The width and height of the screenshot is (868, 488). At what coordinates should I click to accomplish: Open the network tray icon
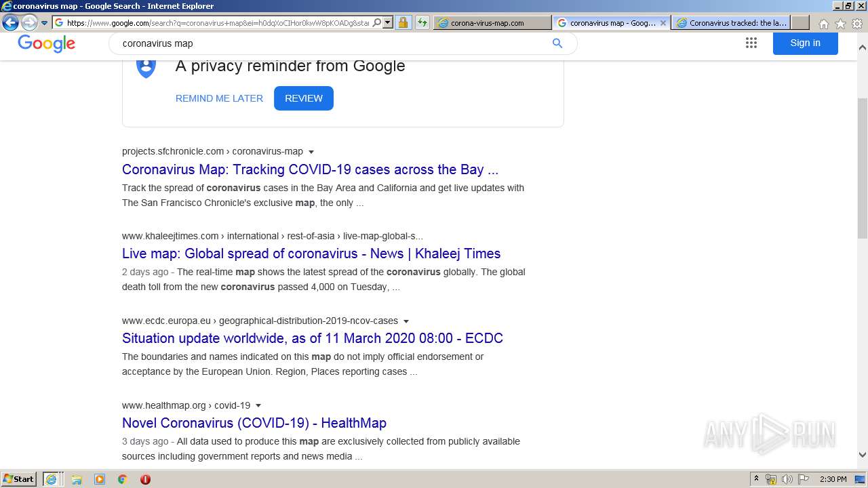coord(771,479)
